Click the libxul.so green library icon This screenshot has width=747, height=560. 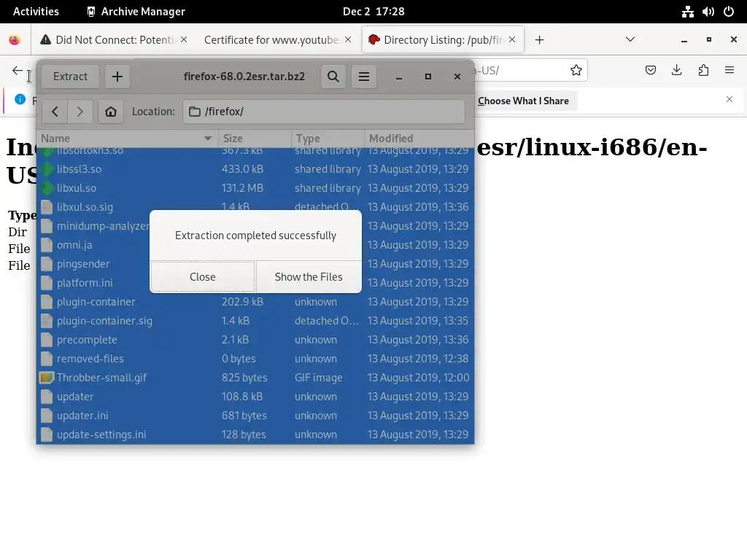(47, 188)
